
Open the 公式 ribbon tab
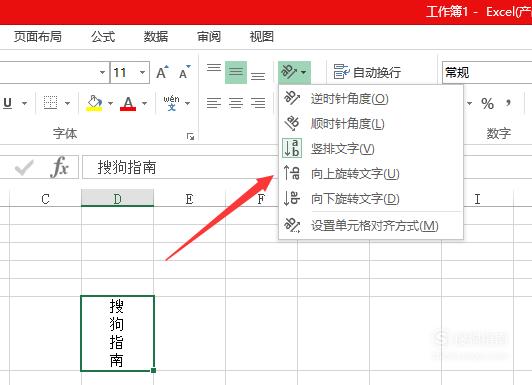pyautogui.click(x=103, y=36)
